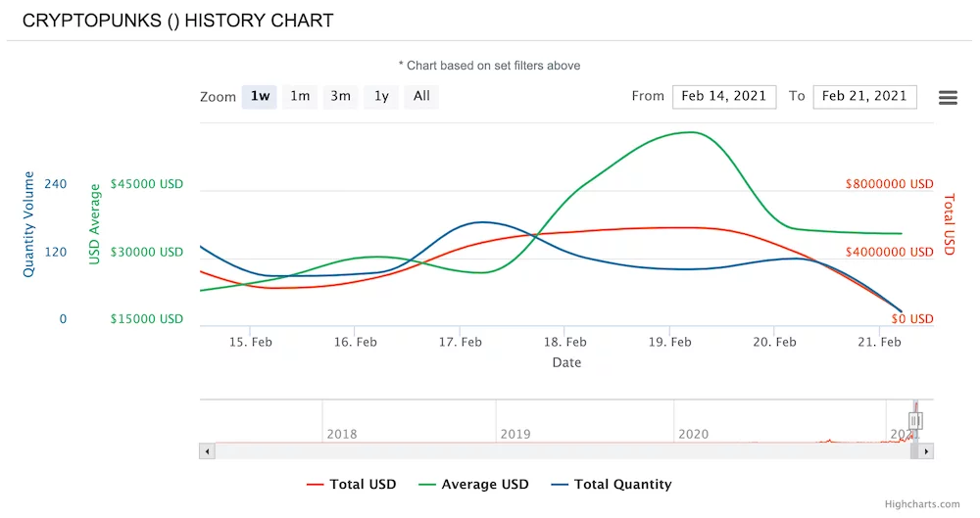Click the 18. Feb axis label

coord(565,343)
